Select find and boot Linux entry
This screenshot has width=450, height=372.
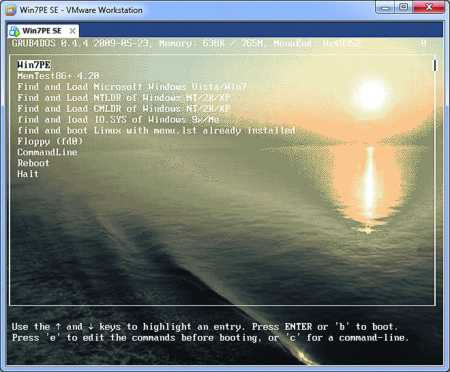click(x=156, y=131)
